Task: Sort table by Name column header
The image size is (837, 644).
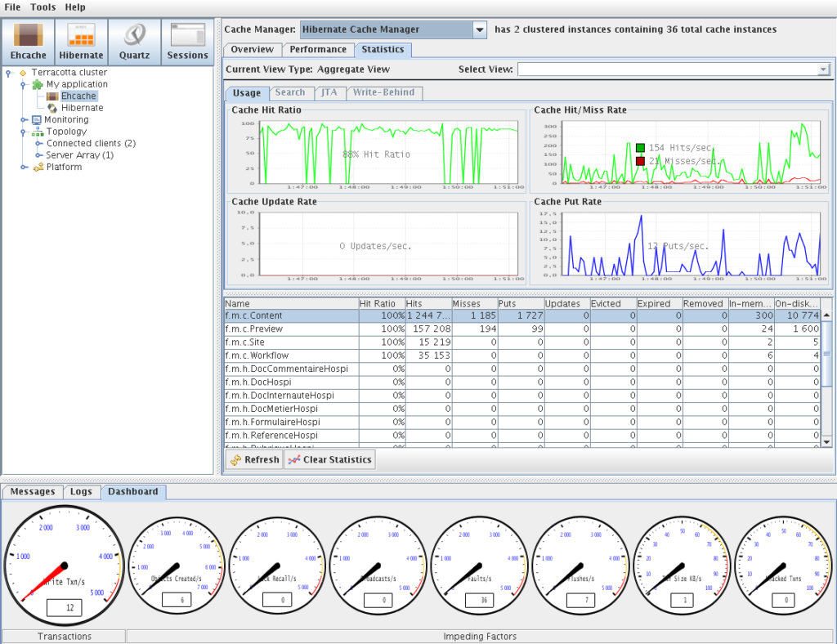Action: coord(292,303)
